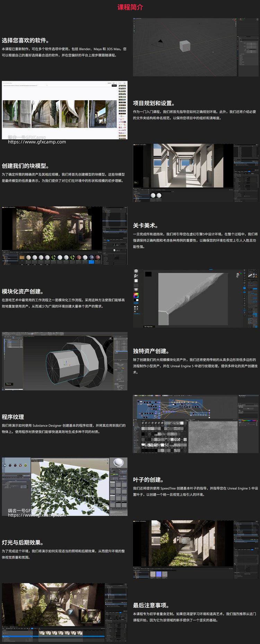Viewport: 260px width, 644px height.
Task: Open the ZBrush rainbow color picker
Action: [x=136, y=295]
